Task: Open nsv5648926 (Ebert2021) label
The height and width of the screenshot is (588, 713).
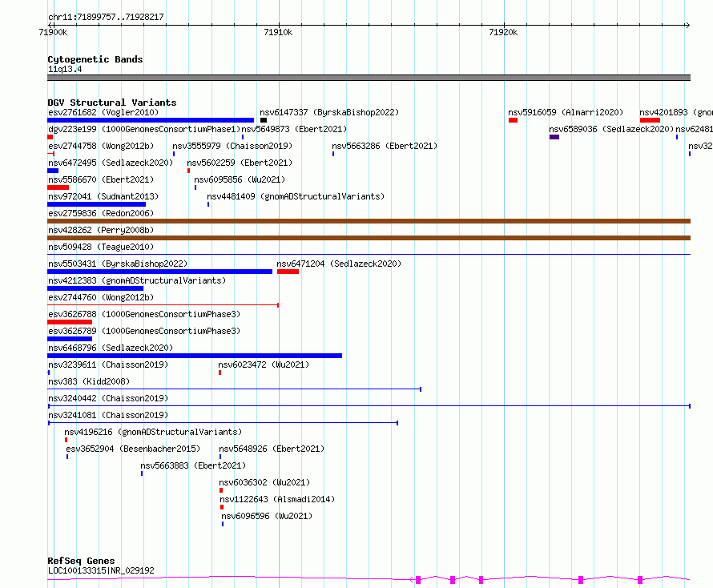Action: pyautogui.click(x=272, y=449)
